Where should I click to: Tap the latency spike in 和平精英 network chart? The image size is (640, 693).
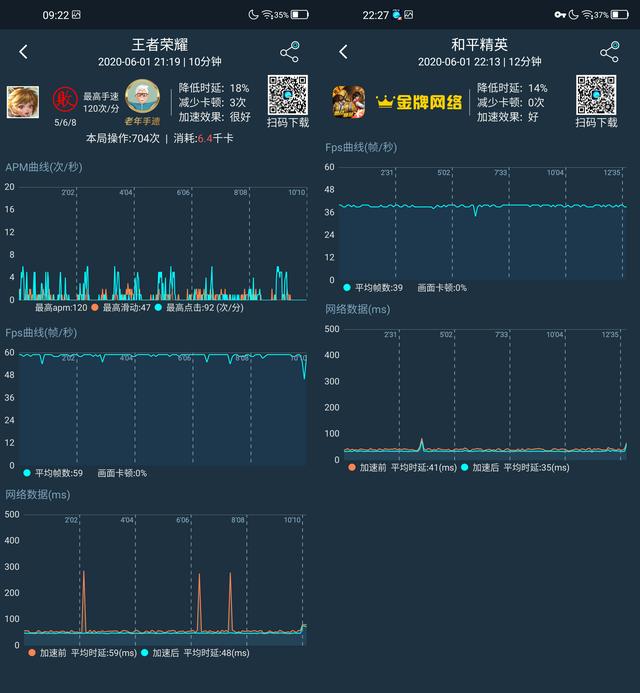tap(422, 445)
